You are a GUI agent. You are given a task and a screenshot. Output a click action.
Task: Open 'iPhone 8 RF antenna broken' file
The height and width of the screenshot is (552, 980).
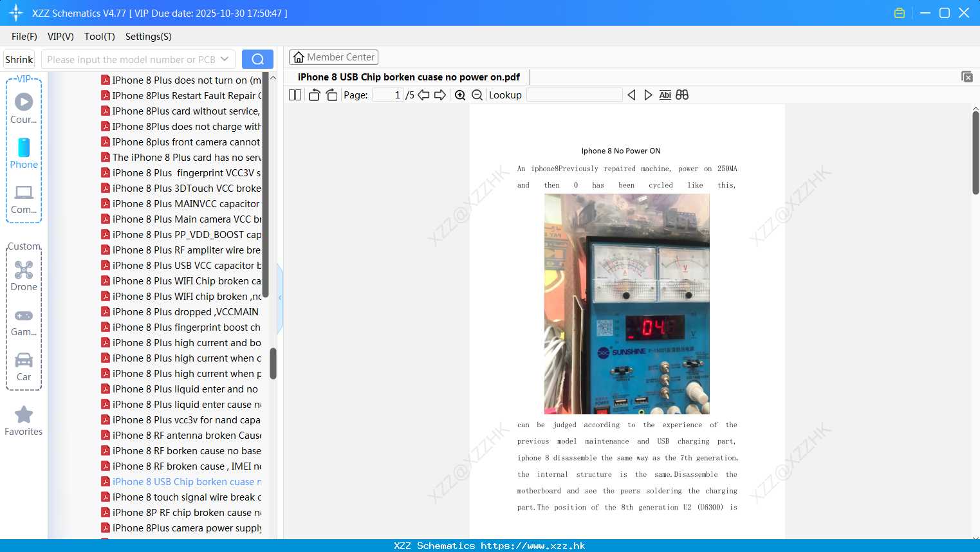[181, 436]
